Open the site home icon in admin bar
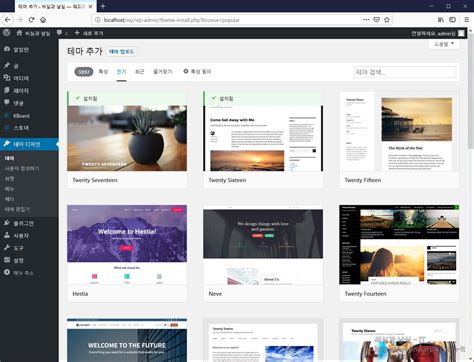This screenshot has width=474, height=362. click(19, 33)
